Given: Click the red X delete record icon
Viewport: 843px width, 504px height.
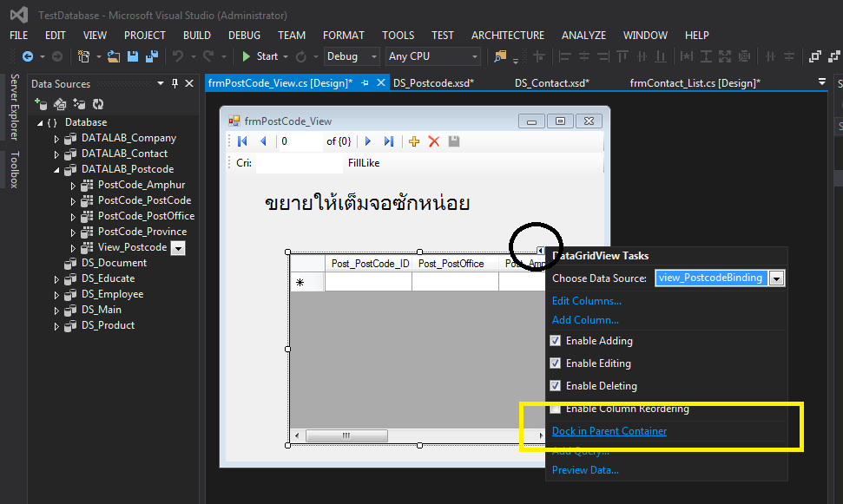Looking at the screenshot, I should tap(434, 141).
